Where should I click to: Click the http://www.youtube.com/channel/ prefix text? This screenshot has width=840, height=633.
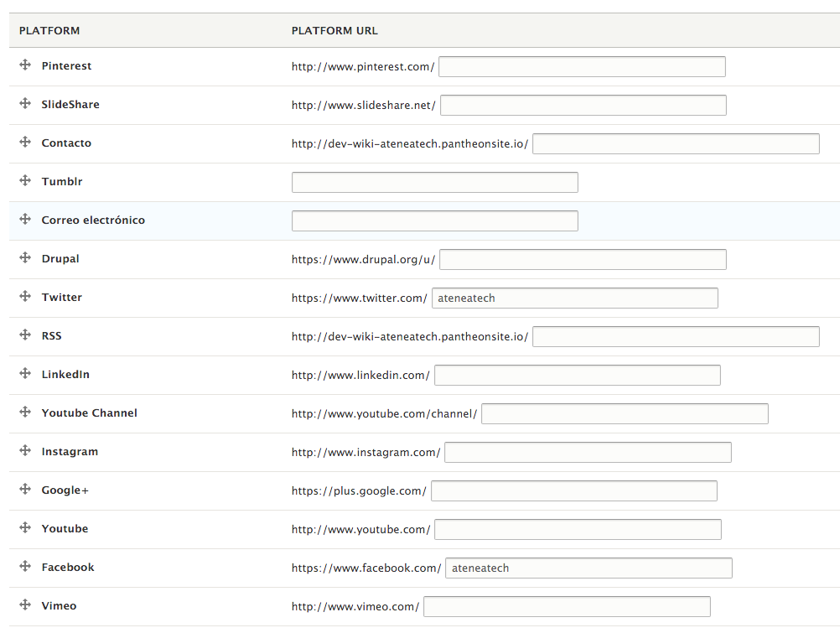(x=385, y=414)
